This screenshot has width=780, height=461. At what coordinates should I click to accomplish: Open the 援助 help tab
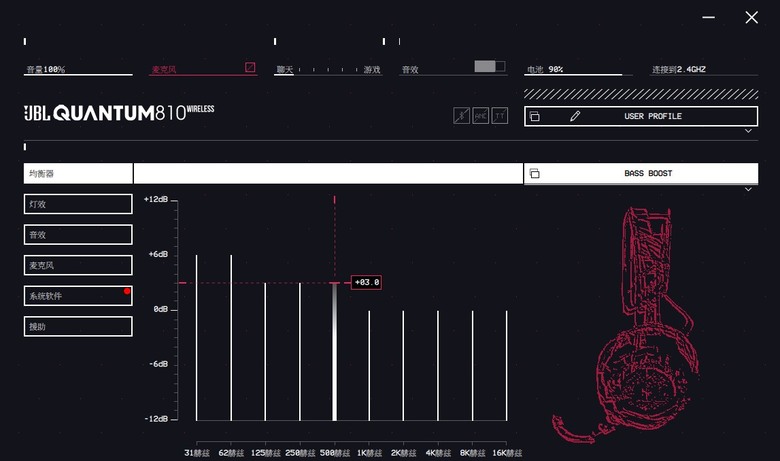tap(78, 327)
